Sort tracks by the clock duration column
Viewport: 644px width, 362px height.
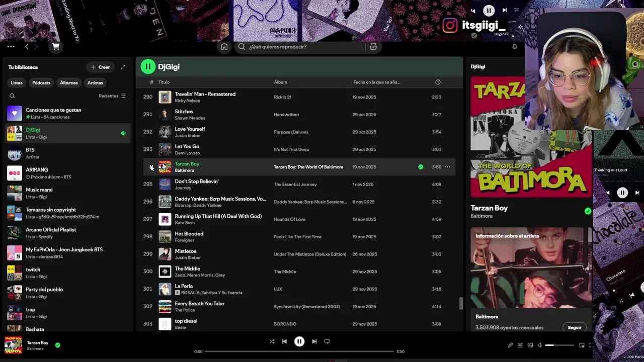438,82
